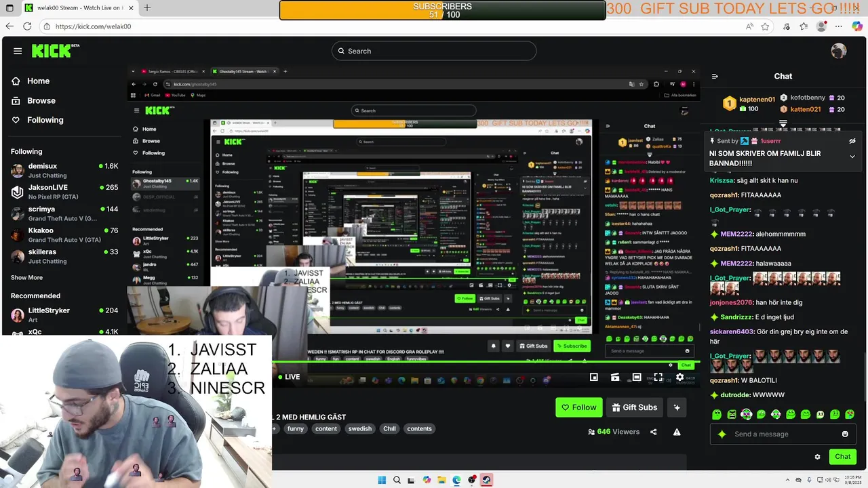Add page to favorites with star icon

click(x=765, y=26)
